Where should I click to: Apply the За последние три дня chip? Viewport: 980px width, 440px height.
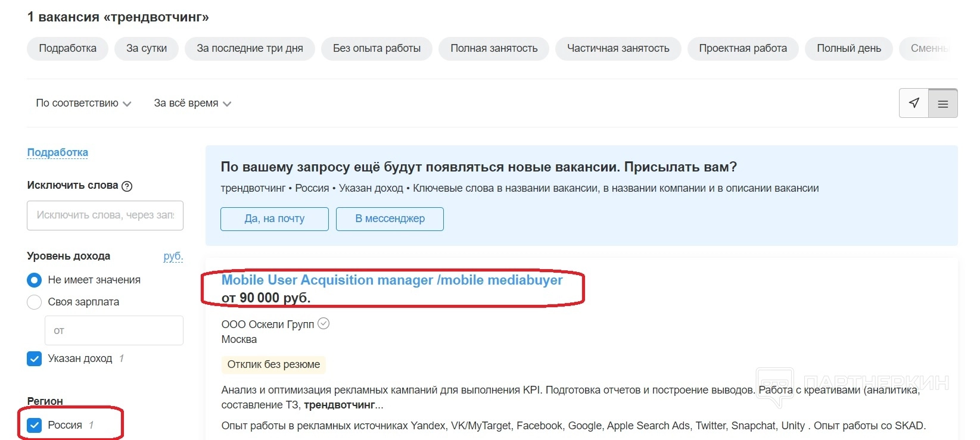[250, 48]
